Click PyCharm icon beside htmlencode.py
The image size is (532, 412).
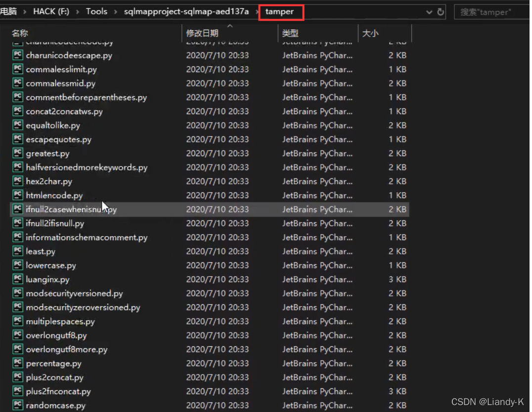[x=17, y=195]
